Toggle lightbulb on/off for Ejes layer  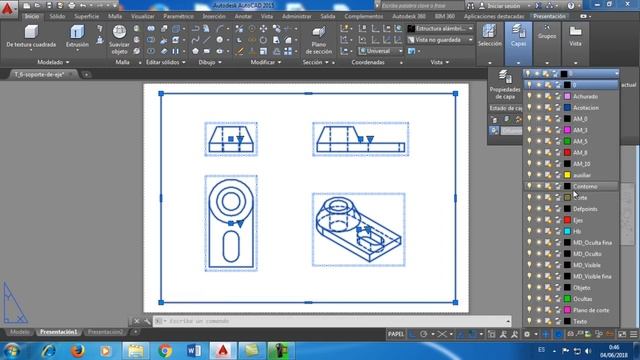pyautogui.click(x=529, y=220)
